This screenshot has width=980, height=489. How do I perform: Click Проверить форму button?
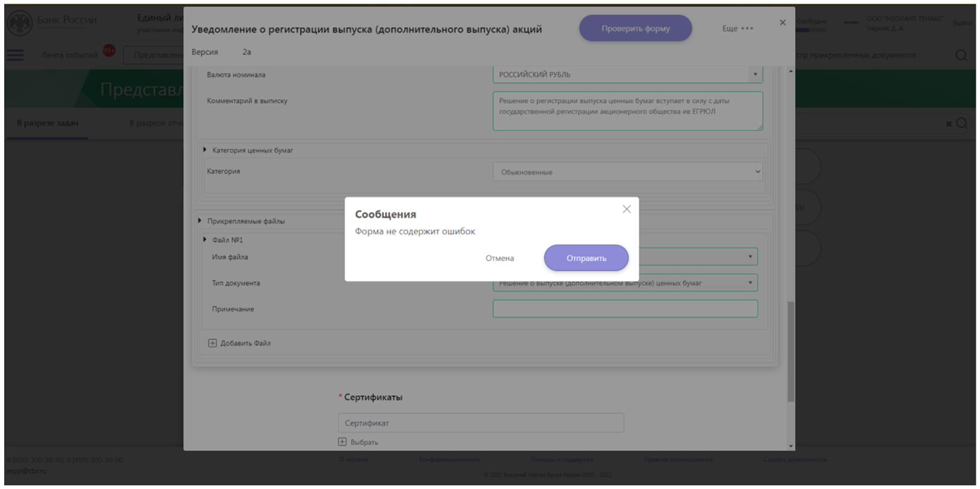coord(635,28)
